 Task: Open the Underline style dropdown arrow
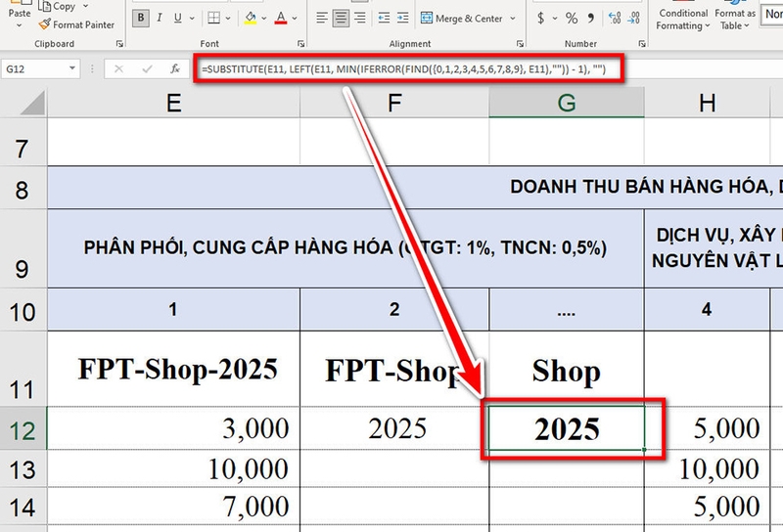tap(192, 19)
